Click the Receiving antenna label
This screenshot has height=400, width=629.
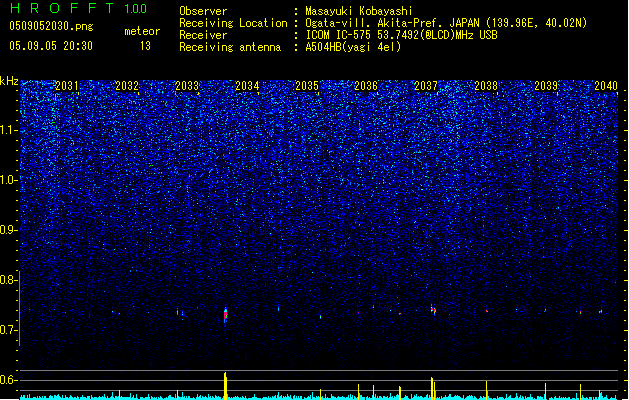tap(230, 47)
